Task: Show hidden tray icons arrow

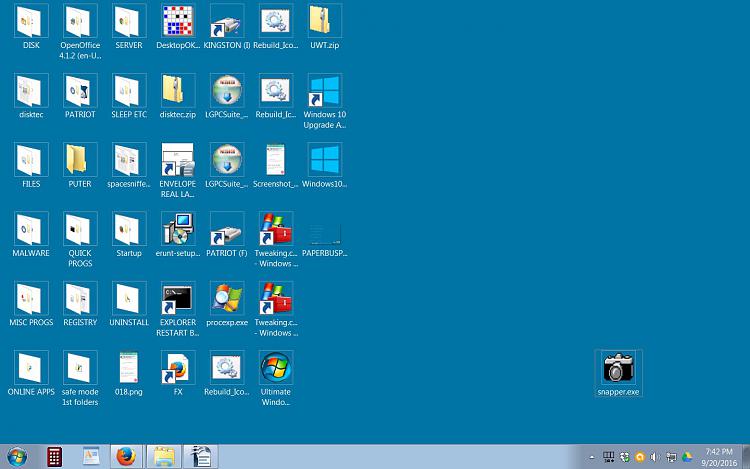Action: click(x=592, y=458)
